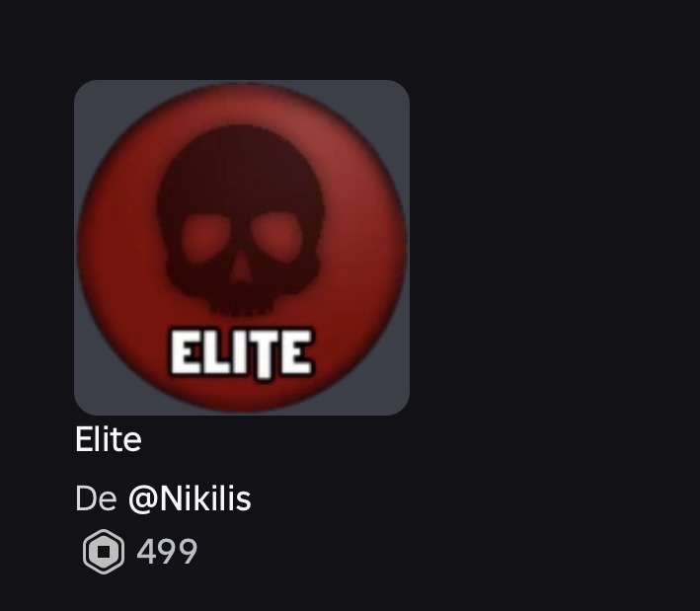Click the Robux currency icon

104,552
